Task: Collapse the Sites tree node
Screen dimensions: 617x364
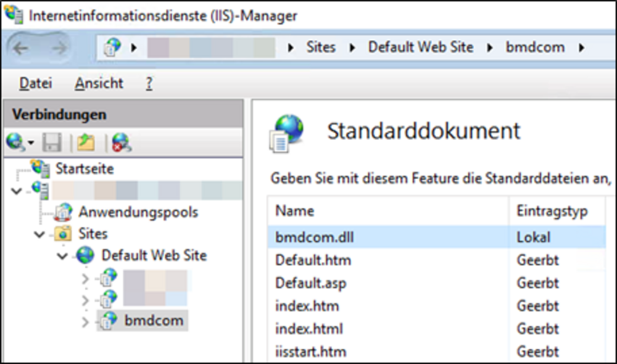Action: (x=40, y=234)
